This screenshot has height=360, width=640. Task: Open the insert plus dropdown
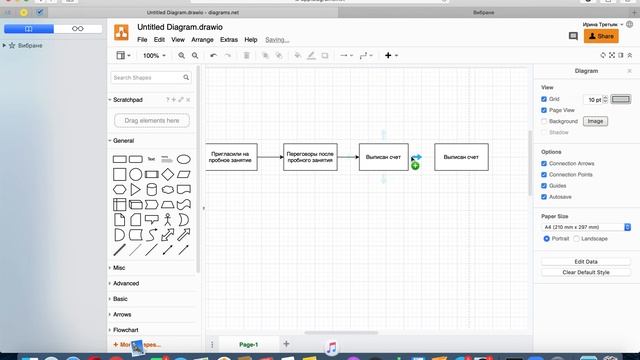pyautogui.click(x=391, y=56)
